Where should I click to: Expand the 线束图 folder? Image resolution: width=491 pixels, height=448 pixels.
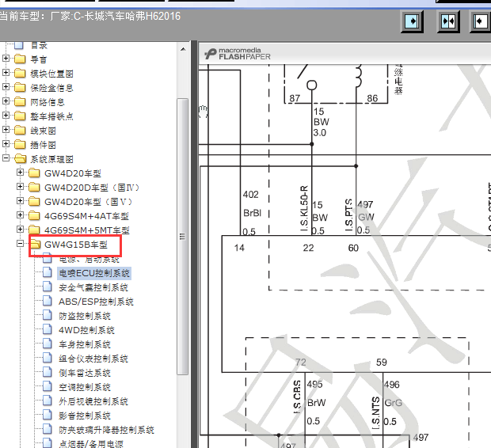point(6,129)
